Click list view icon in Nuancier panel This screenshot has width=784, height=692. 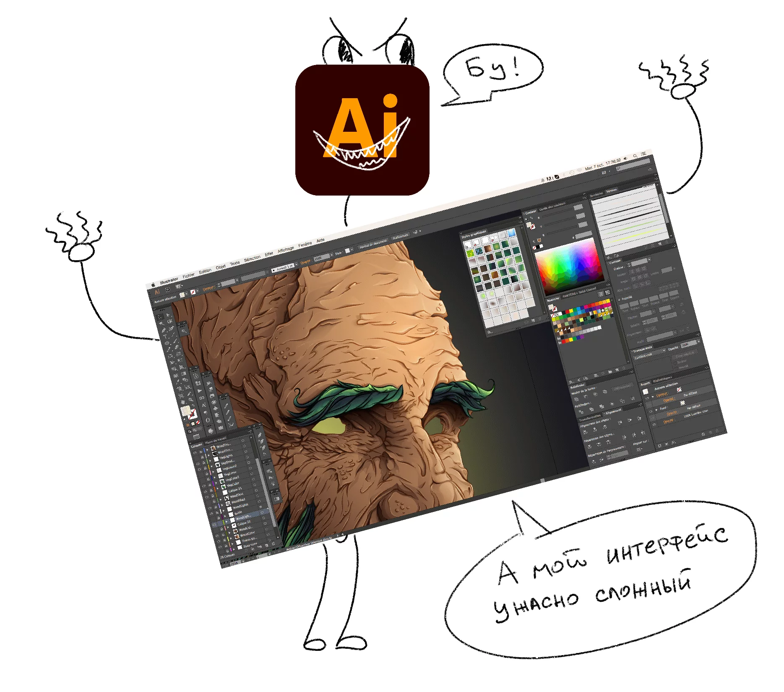601,294
